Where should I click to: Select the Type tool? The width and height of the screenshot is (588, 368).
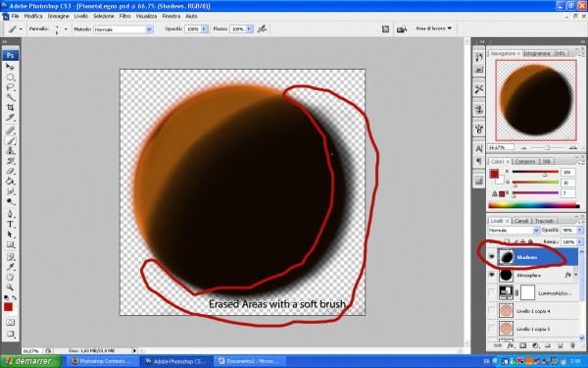pos(10,224)
